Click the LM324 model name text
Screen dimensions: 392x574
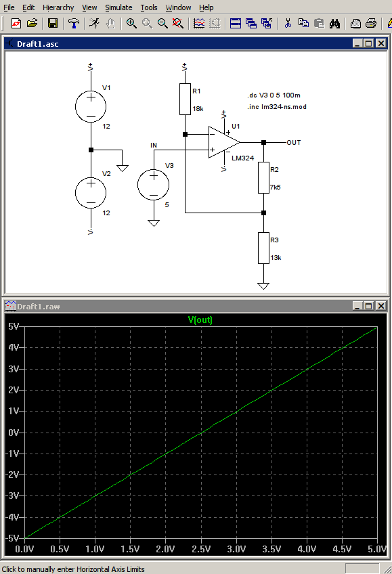[x=242, y=158]
